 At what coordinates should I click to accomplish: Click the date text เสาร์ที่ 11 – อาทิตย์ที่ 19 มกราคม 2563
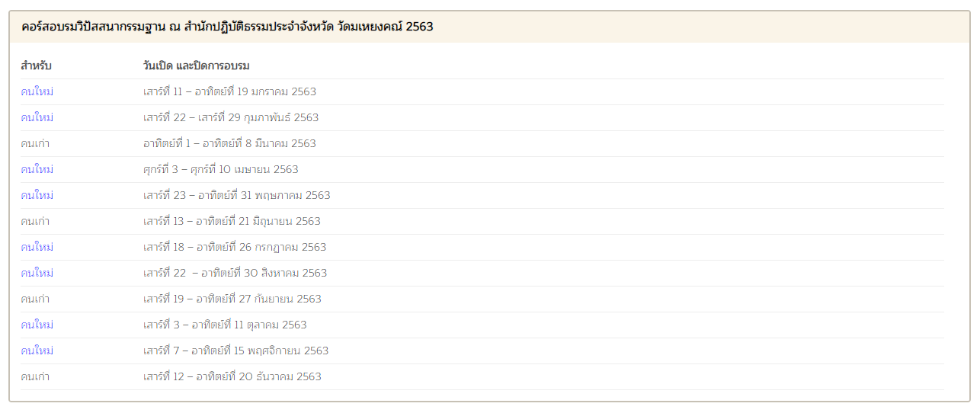tap(229, 92)
